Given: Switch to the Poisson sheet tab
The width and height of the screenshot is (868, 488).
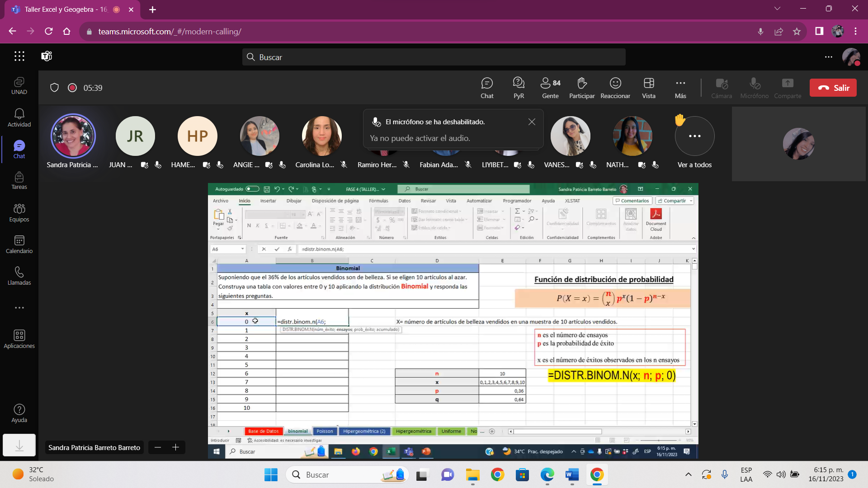Looking at the screenshot, I should (325, 431).
